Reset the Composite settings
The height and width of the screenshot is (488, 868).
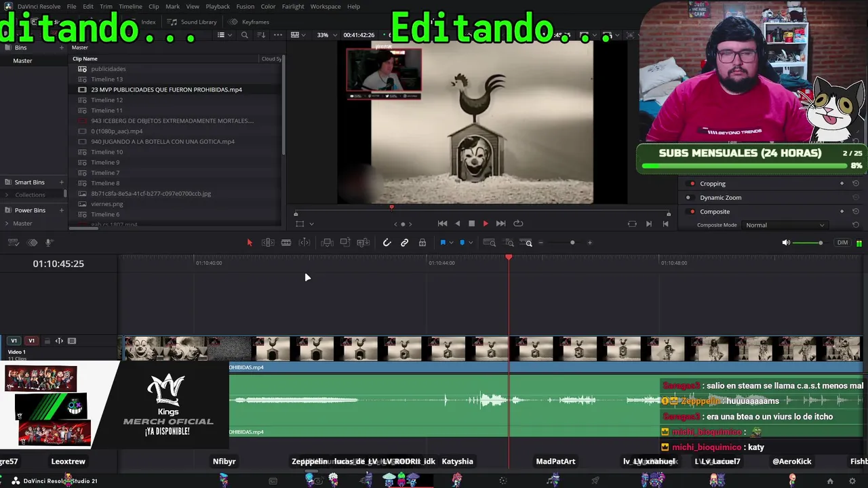(x=856, y=211)
